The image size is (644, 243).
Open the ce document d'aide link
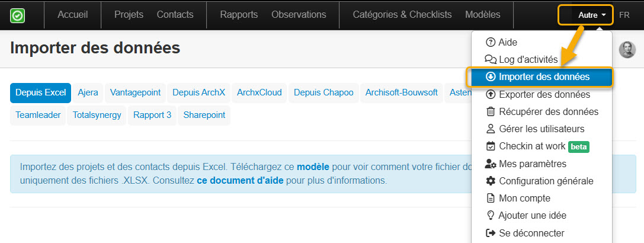241,181
